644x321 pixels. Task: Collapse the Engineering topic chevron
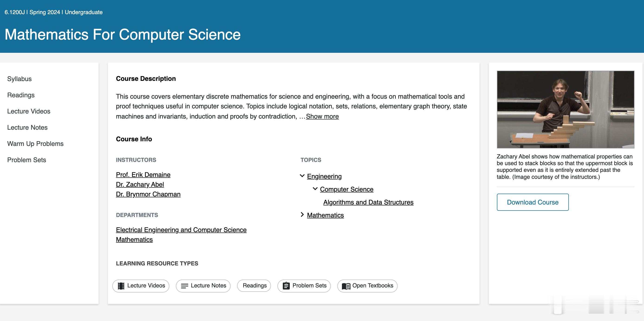tap(302, 176)
